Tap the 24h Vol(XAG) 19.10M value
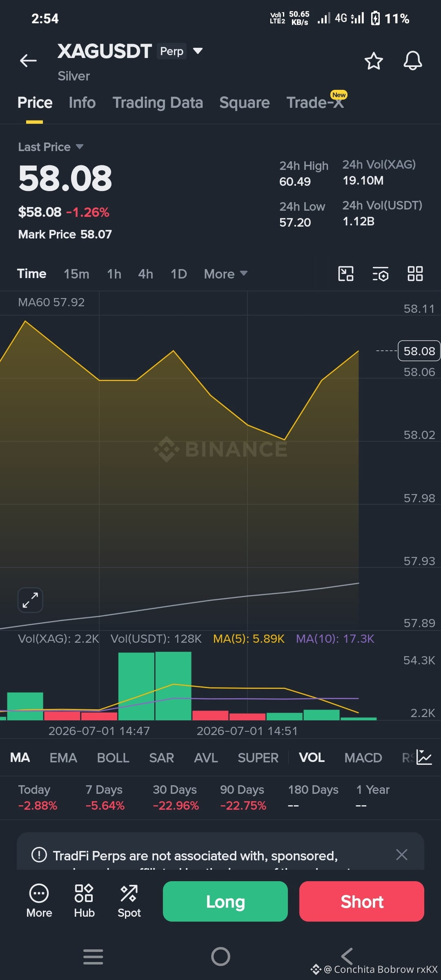441x980 pixels. 363,180
